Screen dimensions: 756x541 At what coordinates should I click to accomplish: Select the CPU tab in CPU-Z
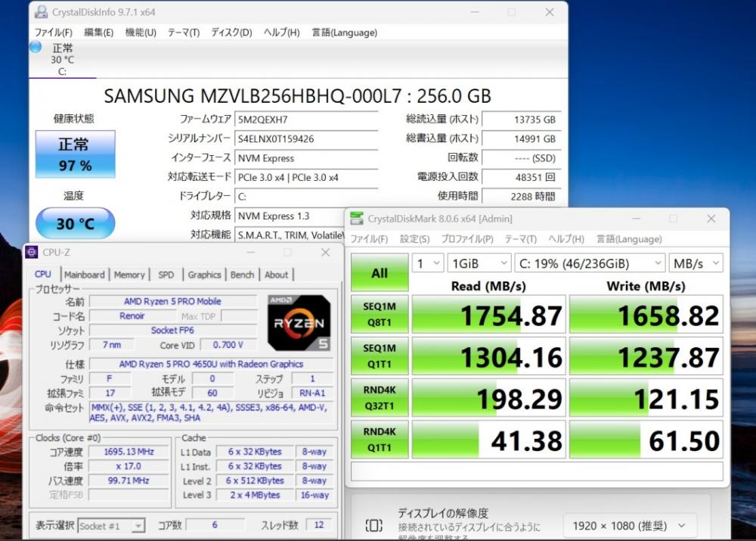click(x=43, y=274)
